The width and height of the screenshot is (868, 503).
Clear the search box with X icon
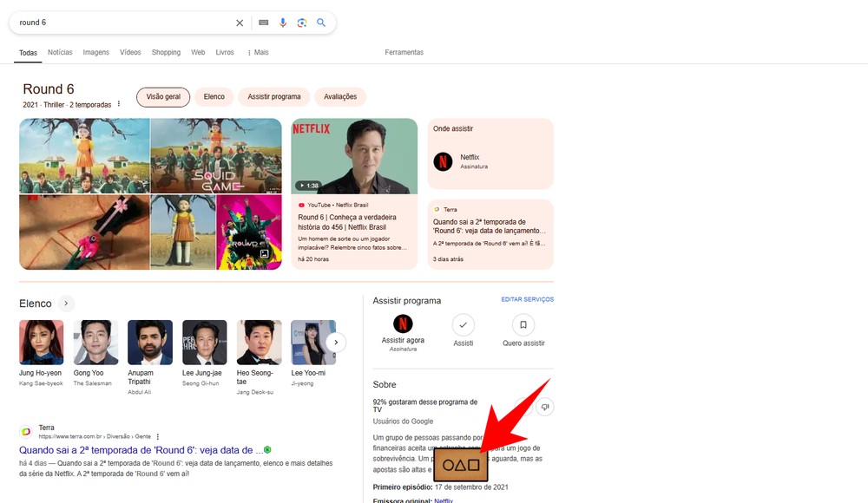click(x=240, y=23)
